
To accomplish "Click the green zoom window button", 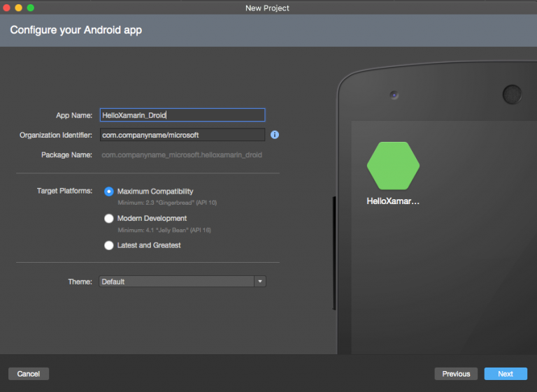I will tap(31, 8).
